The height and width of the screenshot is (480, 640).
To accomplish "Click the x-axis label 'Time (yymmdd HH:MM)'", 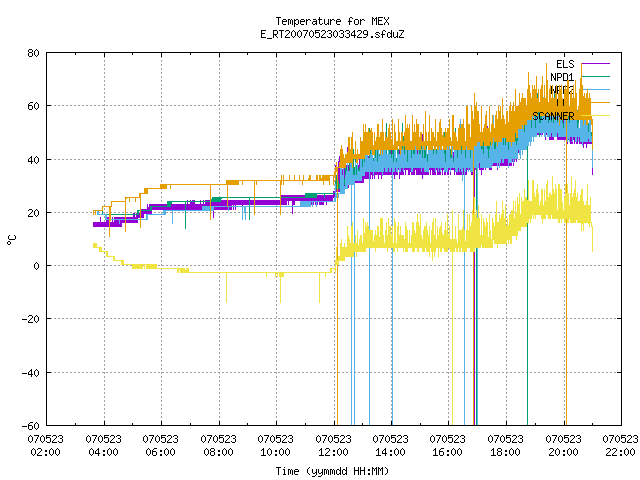I will click(x=332, y=471).
